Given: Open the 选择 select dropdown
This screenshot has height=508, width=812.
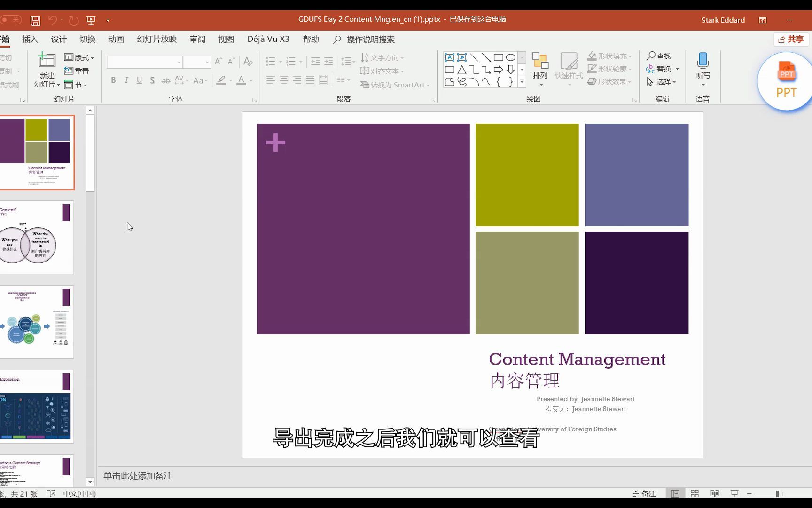Looking at the screenshot, I should 661,82.
